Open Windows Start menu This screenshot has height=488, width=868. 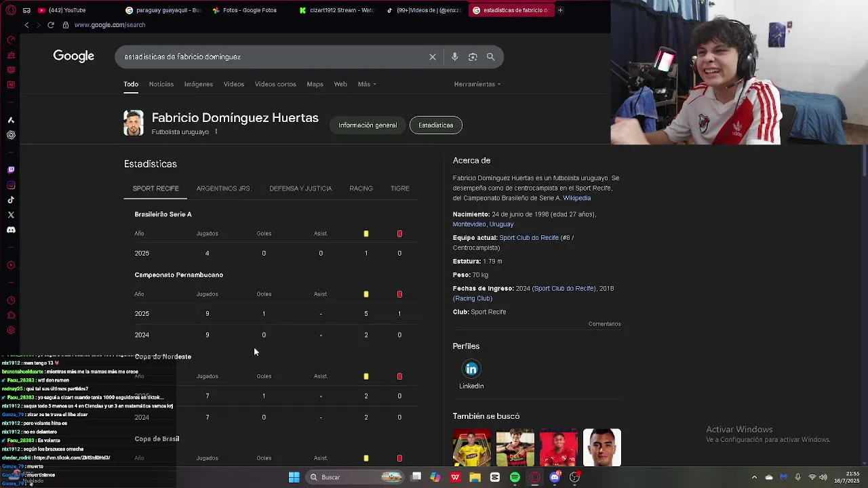(x=294, y=477)
